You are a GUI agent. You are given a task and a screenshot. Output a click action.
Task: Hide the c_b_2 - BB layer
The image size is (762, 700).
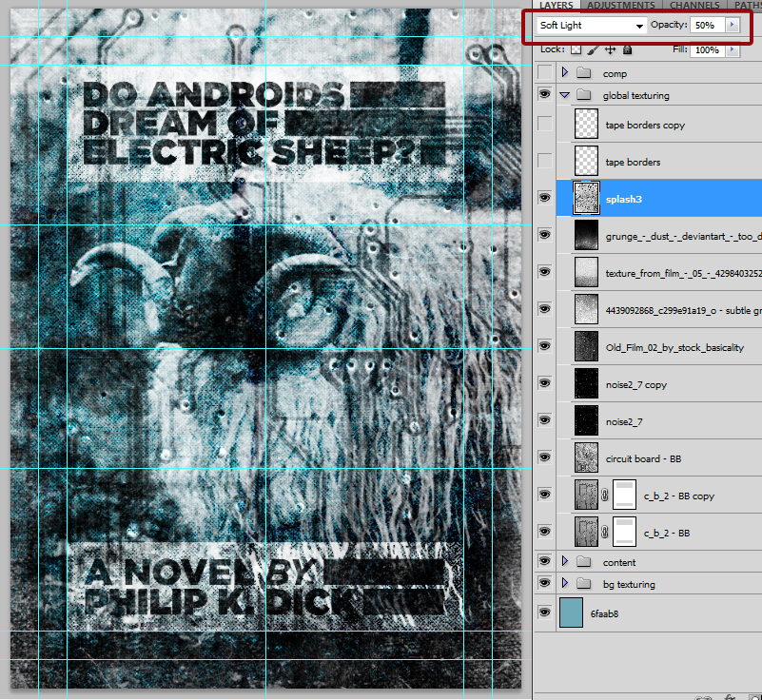click(545, 532)
